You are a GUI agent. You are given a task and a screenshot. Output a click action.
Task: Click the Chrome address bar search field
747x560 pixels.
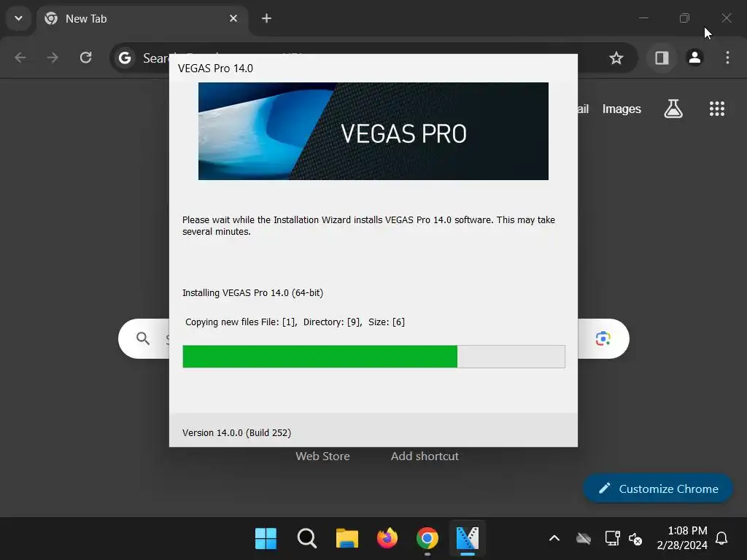click(x=373, y=58)
